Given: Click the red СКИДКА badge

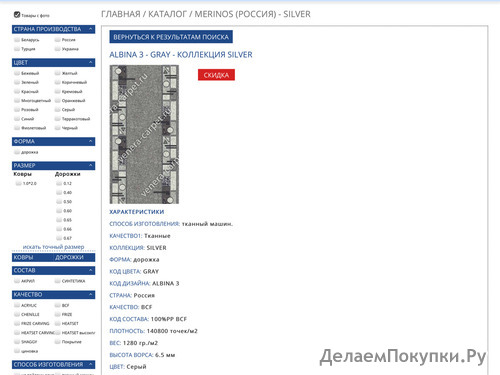Looking at the screenshot, I should coord(216,75).
